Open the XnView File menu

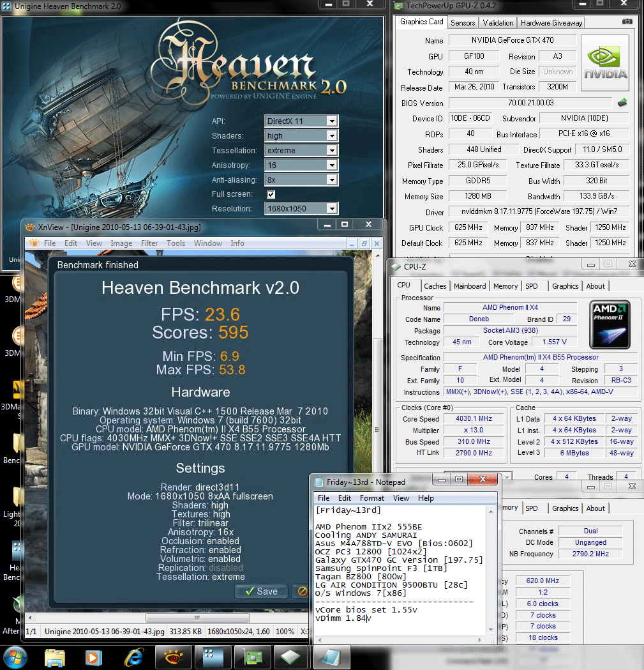point(50,243)
